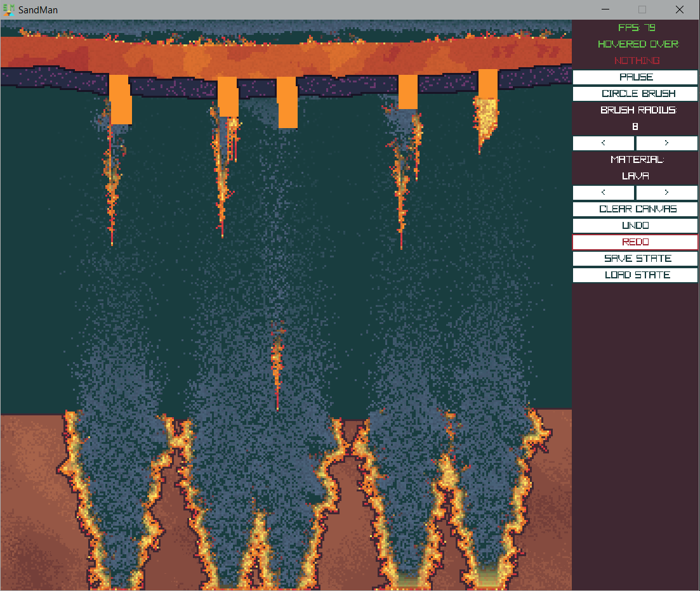
Task: Click the second orange lava block from left
Action: (x=228, y=96)
